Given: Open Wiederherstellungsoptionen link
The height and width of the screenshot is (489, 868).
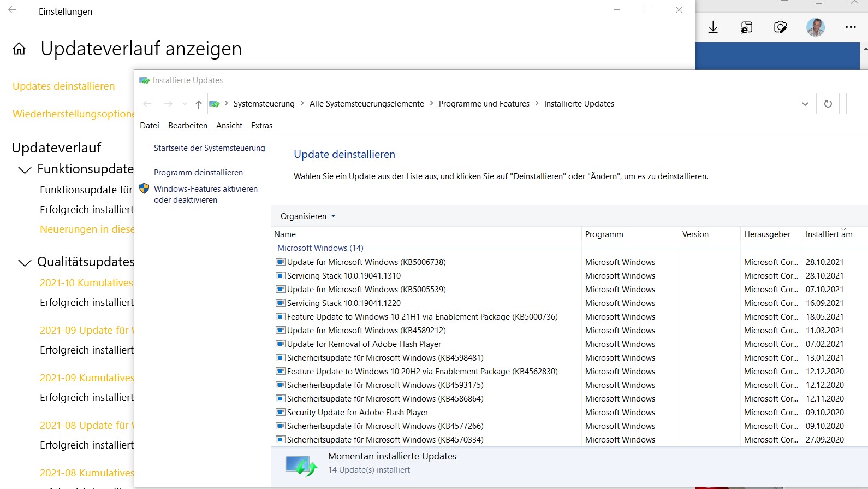Looking at the screenshot, I should (x=73, y=114).
